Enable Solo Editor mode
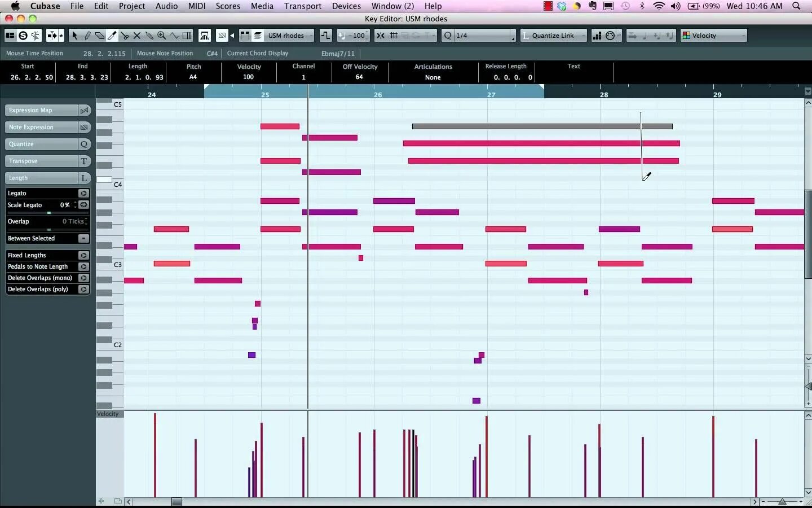 [x=23, y=36]
